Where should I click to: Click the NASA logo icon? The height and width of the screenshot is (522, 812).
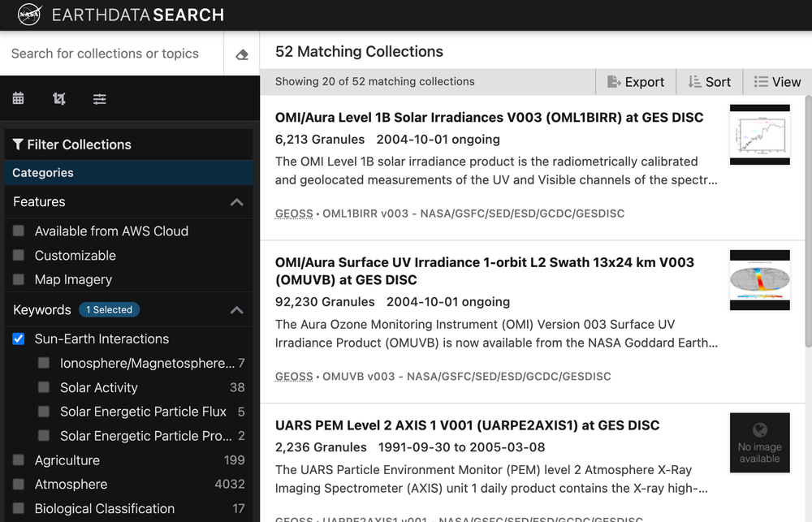click(x=29, y=15)
